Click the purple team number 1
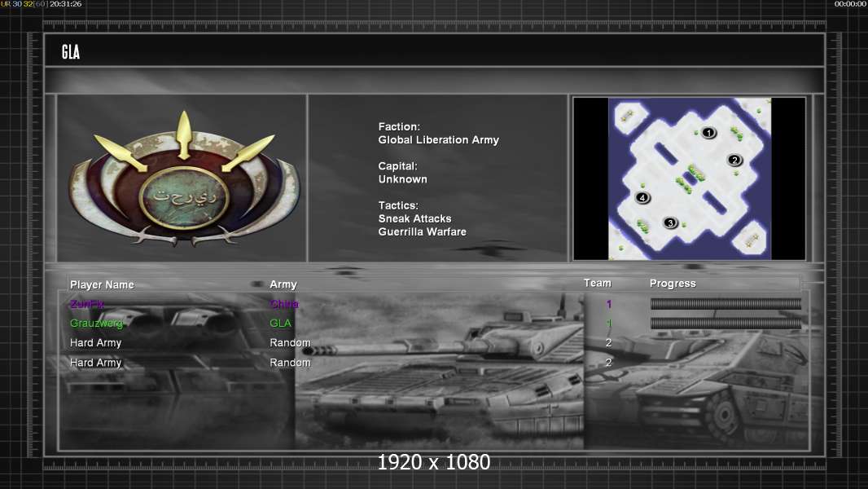The height and width of the screenshot is (489, 868). (609, 304)
